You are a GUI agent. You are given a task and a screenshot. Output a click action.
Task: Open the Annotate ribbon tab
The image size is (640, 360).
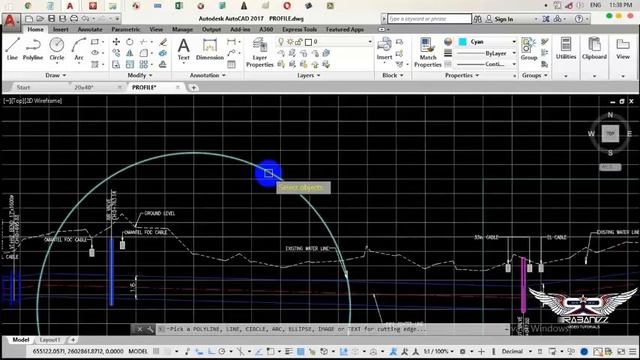(x=90, y=29)
